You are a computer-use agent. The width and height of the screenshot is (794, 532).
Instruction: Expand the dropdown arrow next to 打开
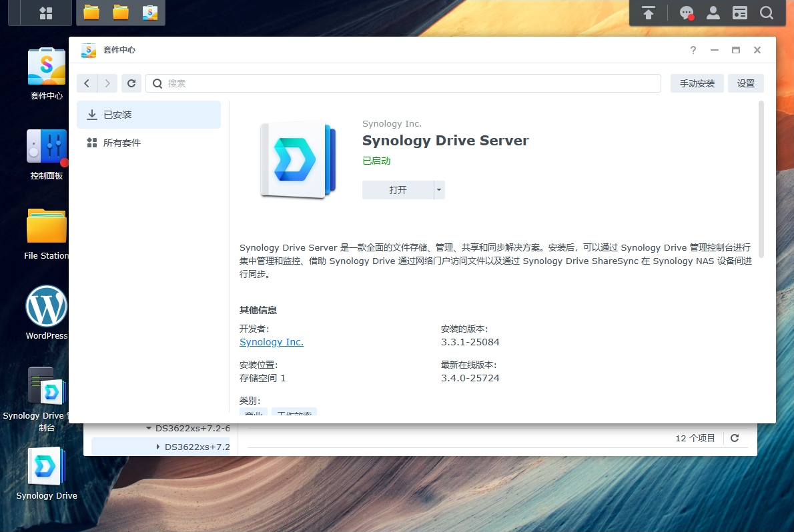439,190
